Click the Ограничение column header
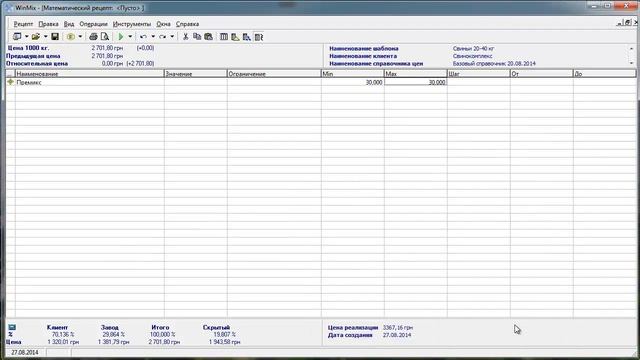The height and width of the screenshot is (360, 640). click(274, 74)
